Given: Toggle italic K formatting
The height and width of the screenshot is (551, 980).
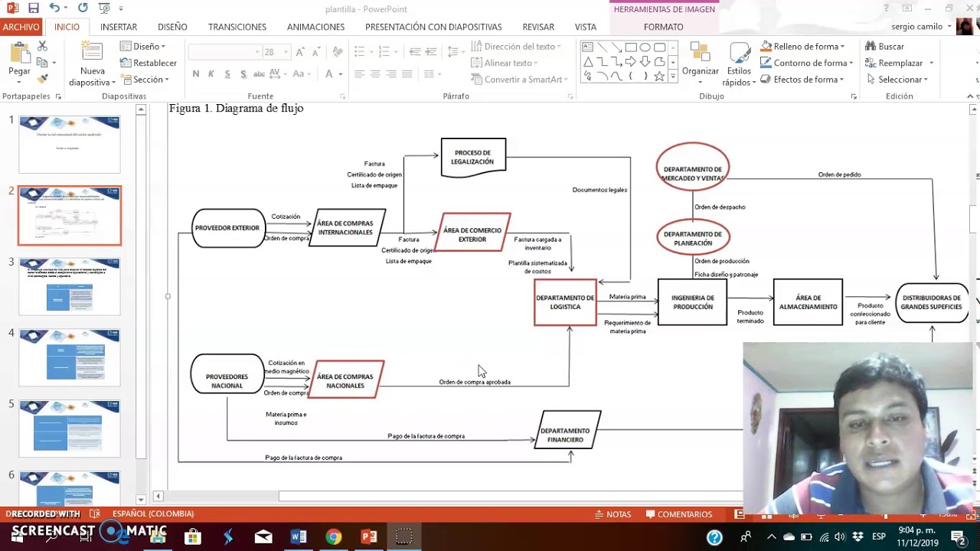Looking at the screenshot, I should (211, 74).
